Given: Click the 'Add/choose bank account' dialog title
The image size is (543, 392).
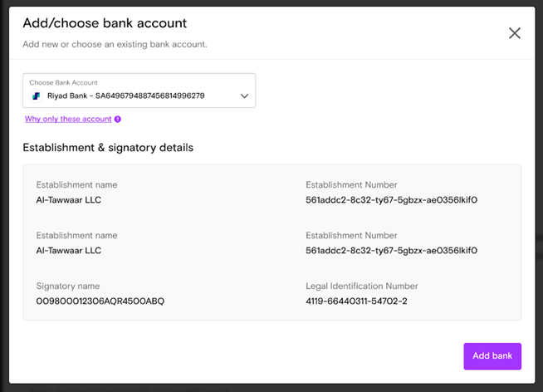Looking at the screenshot, I should coord(105,23).
